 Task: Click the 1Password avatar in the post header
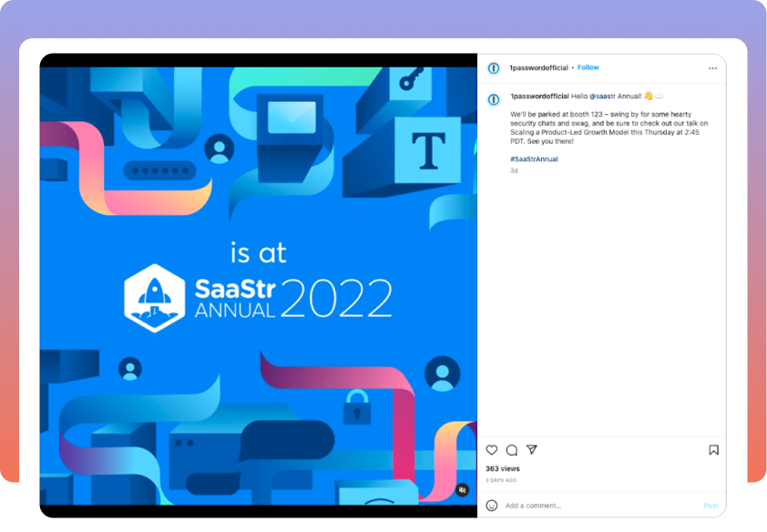point(494,68)
